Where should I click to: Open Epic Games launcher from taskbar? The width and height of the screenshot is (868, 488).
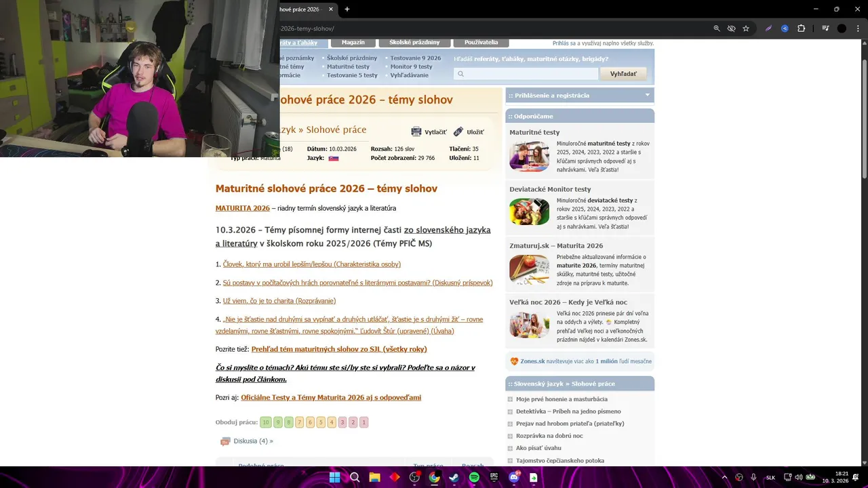(494, 478)
